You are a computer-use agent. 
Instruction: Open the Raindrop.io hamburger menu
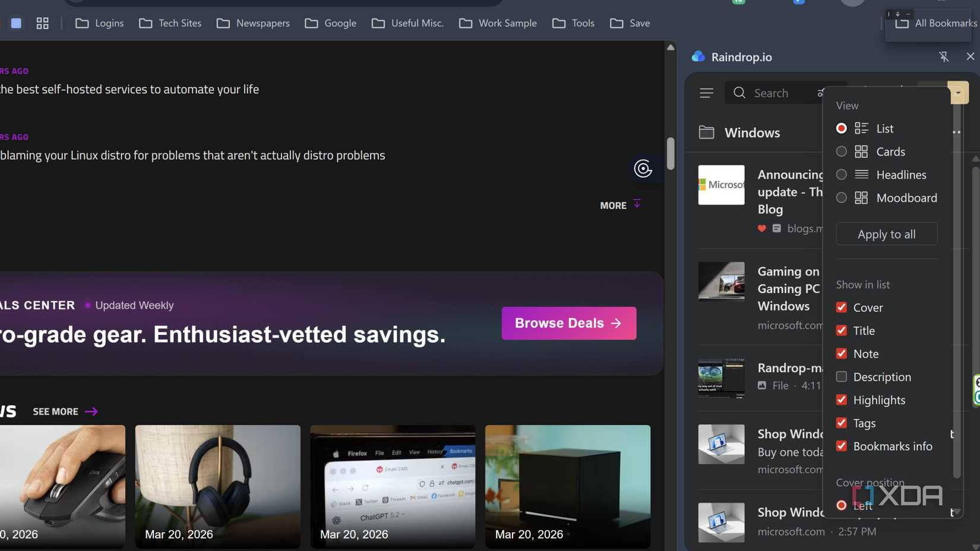pos(706,93)
